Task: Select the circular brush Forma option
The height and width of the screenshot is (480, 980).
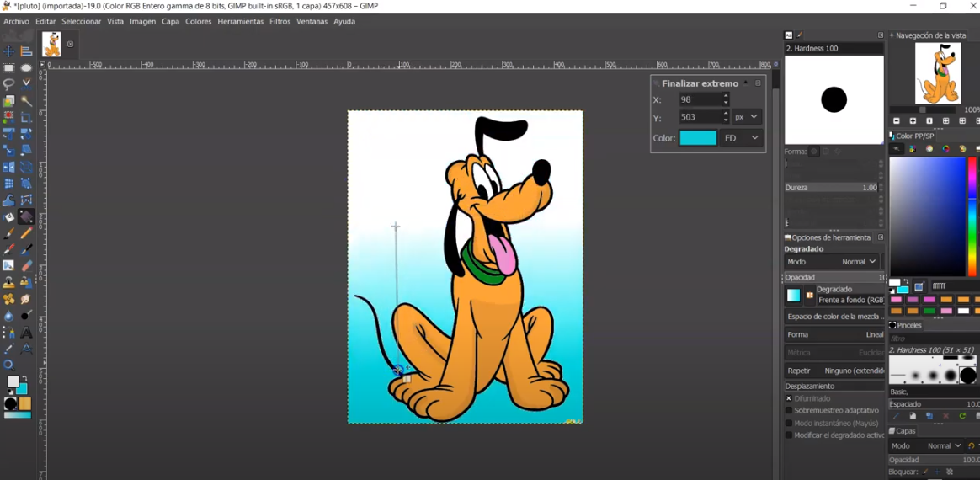Action: [x=814, y=152]
